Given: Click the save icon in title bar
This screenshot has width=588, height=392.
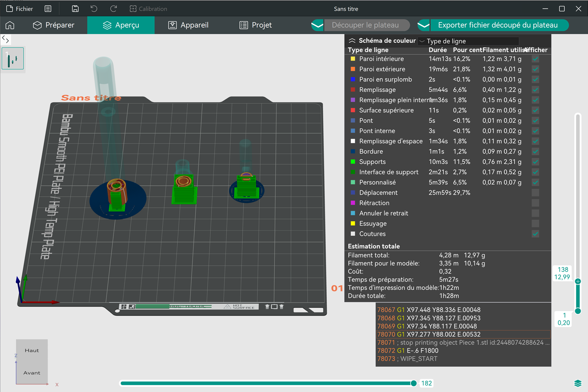Looking at the screenshot, I should point(75,9).
